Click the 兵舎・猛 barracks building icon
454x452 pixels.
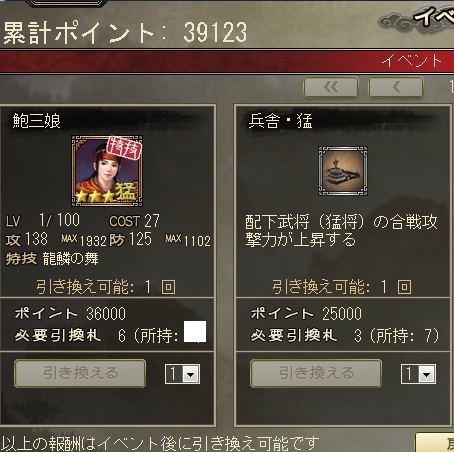343,171
